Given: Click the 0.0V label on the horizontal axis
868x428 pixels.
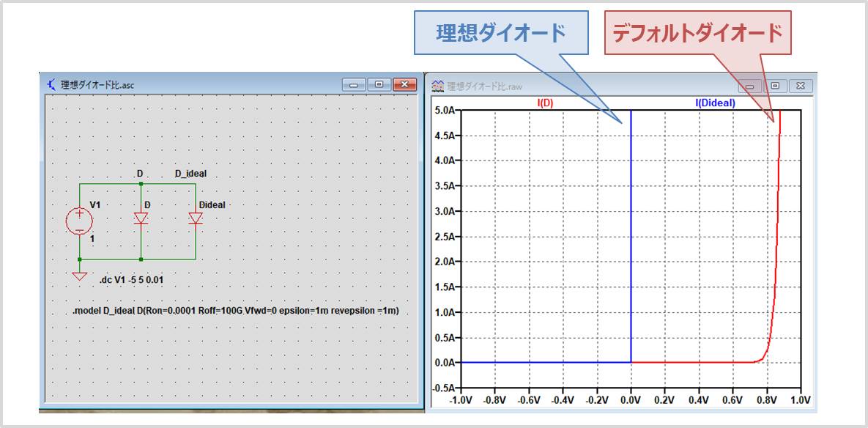Looking at the screenshot, I should (x=631, y=401).
